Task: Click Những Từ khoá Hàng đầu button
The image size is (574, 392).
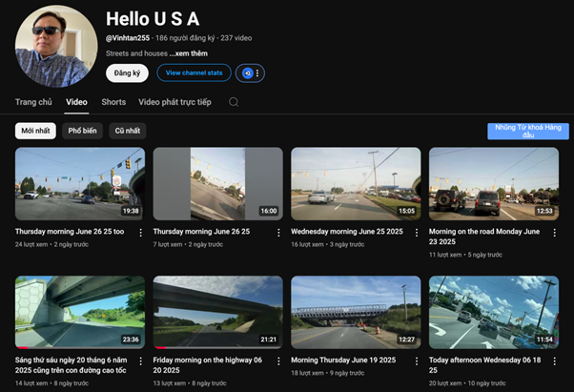Action: point(528,131)
